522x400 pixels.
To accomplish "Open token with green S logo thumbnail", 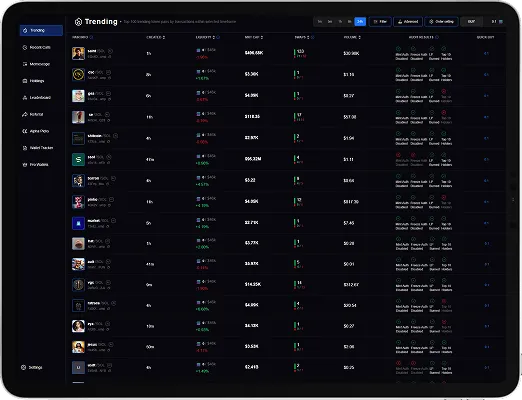I will pyautogui.click(x=78, y=160).
